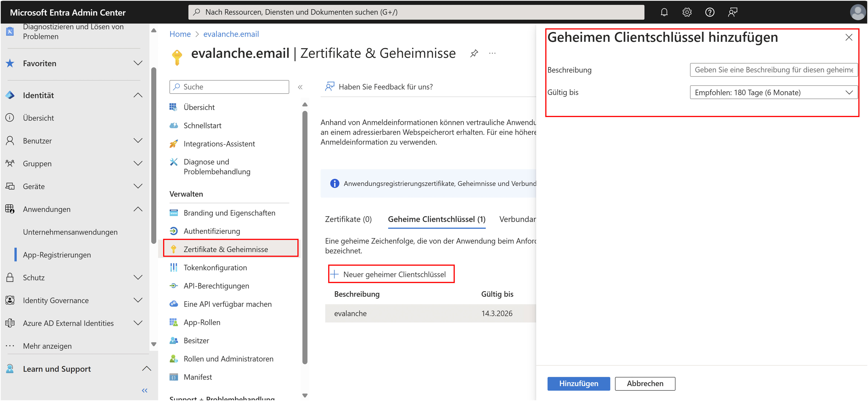Switch to the Zertifikate (0) tab
The height and width of the screenshot is (401, 868).
click(348, 219)
